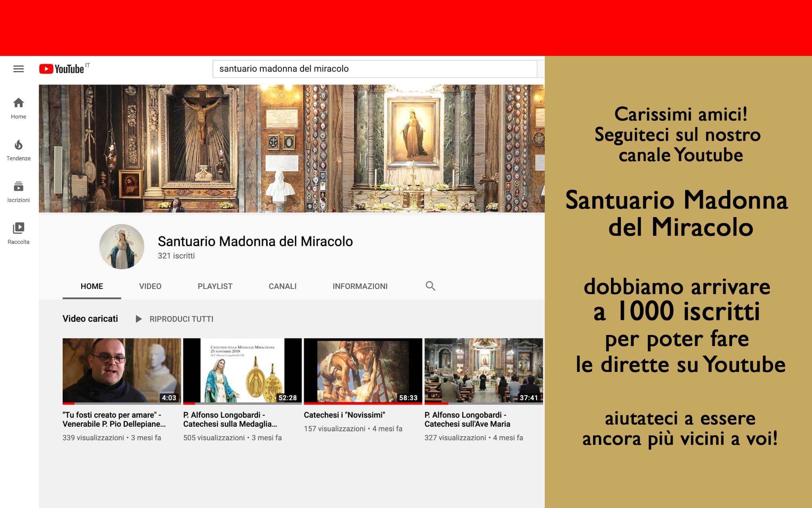Image resolution: width=812 pixels, height=508 pixels.
Task: Click title Catechesi i "Novissimi"
Action: point(345,415)
